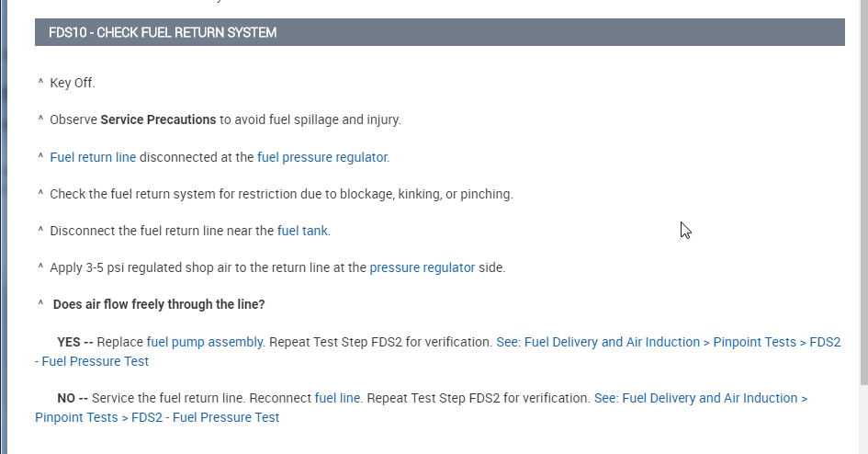This screenshot has width=868, height=454.
Task: Click the 'Key Off.' step text
Action: (73, 83)
